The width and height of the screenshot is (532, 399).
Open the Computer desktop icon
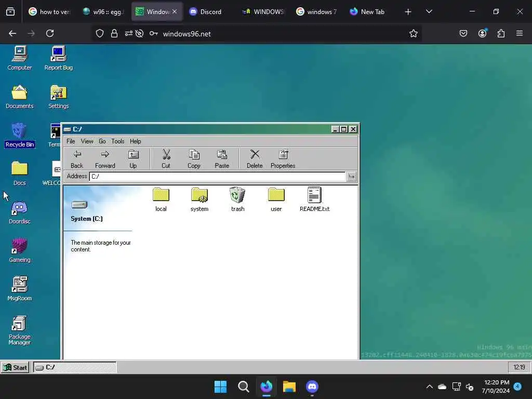[x=20, y=58]
